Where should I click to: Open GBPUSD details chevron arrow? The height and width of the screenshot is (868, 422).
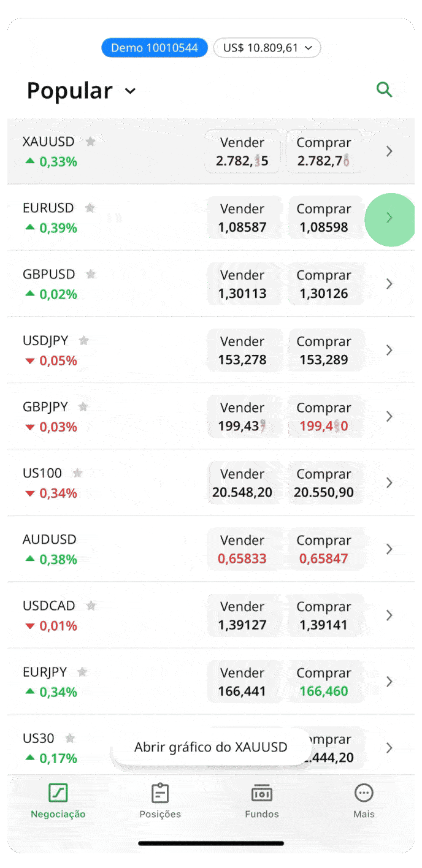click(x=389, y=284)
